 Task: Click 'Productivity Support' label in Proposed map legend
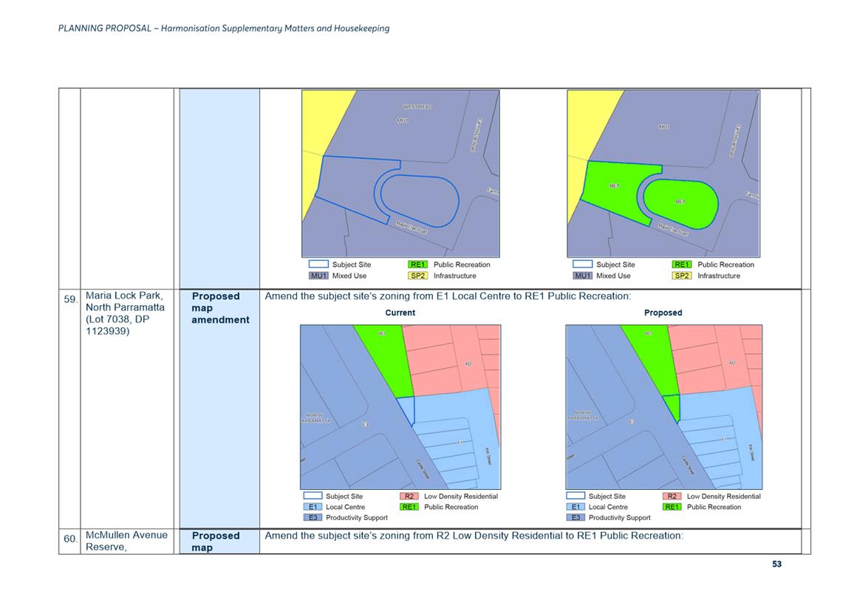click(620, 518)
